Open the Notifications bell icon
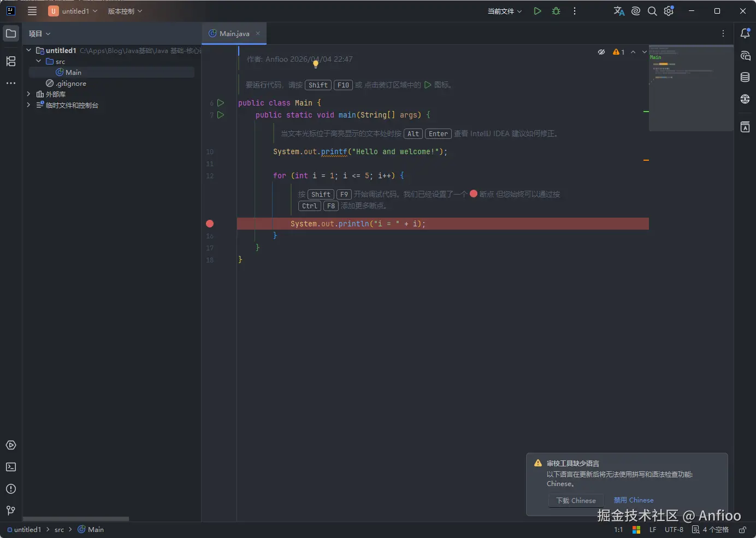The image size is (756, 538). point(745,33)
